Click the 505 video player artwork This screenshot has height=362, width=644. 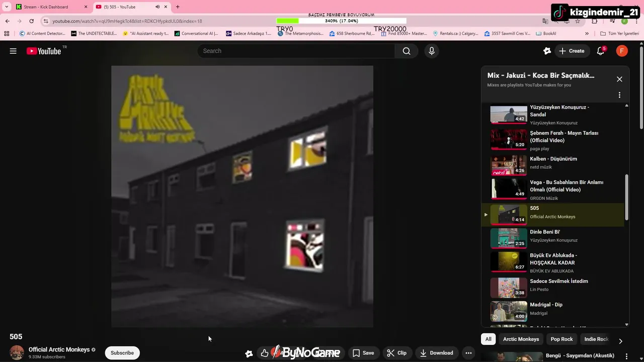pos(242,196)
